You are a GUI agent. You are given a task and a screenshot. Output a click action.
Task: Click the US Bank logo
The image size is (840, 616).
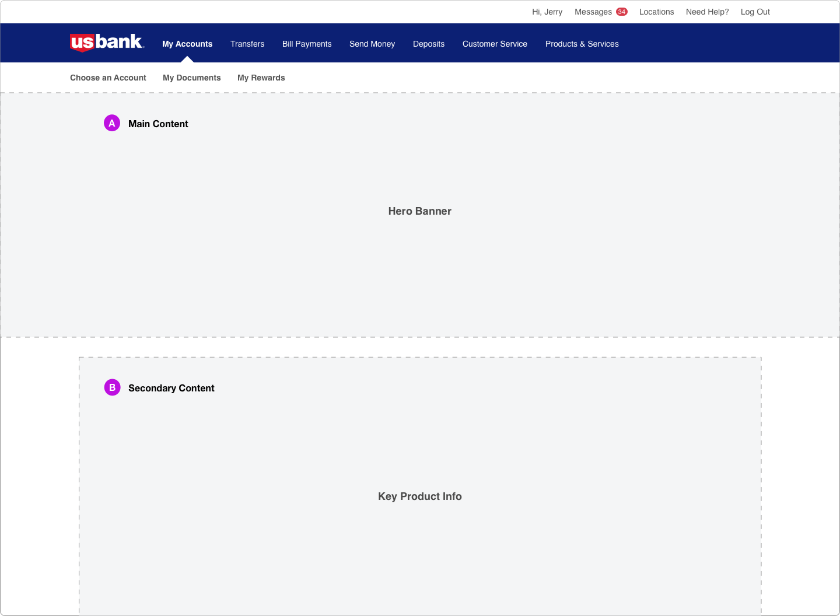pos(107,43)
